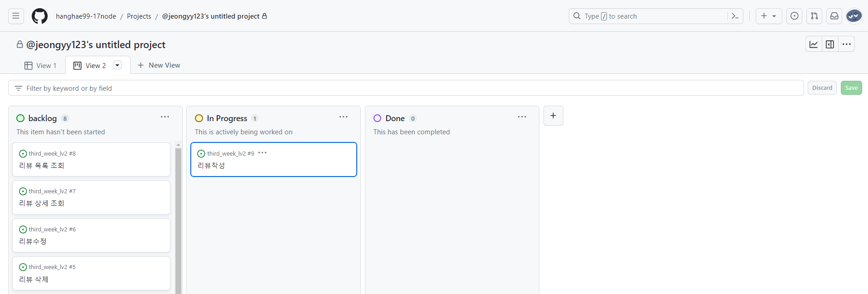The image size is (868, 294).
Task: Open the create new plus dropdown
Action: (768, 16)
